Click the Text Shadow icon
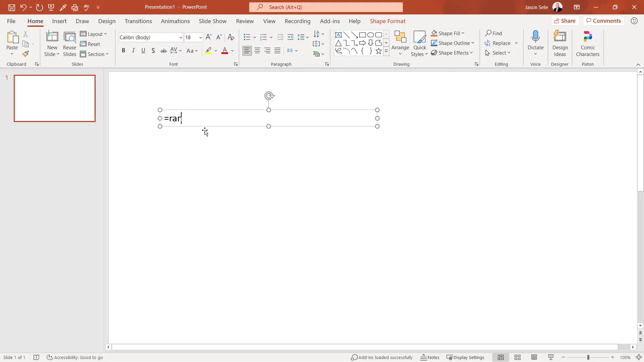The width and height of the screenshot is (644, 362). [153, 51]
